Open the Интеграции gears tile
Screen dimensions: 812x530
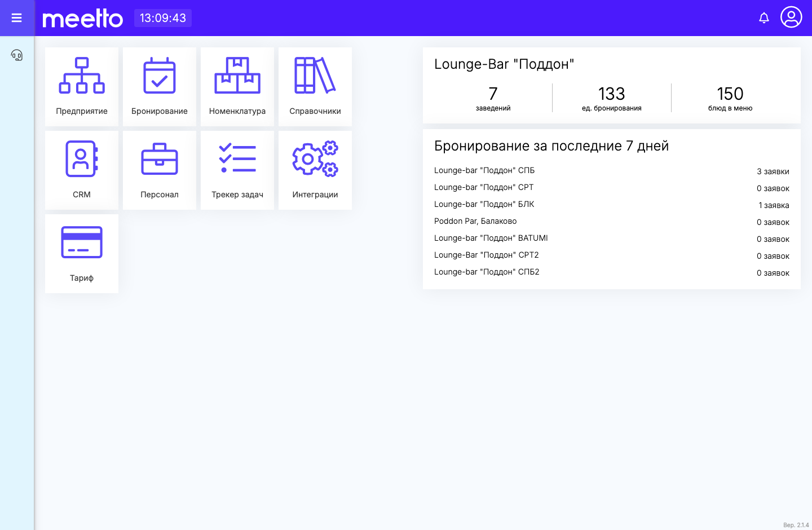[315, 170]
